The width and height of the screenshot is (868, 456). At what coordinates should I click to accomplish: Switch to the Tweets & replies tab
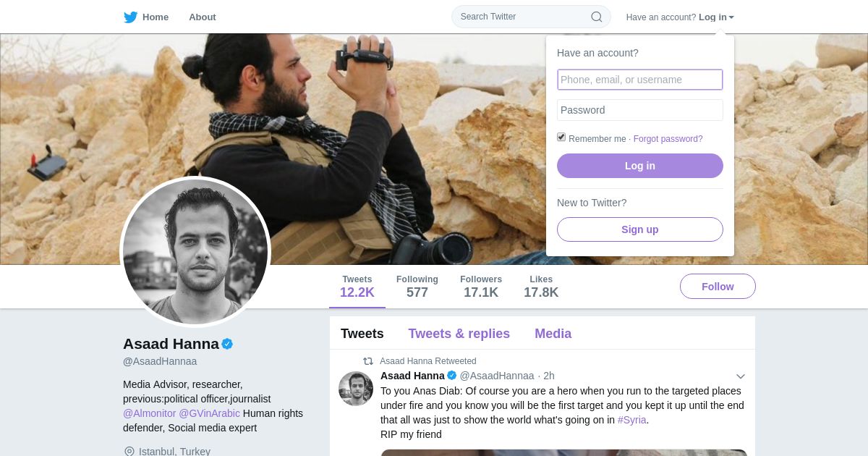[459, 334]
